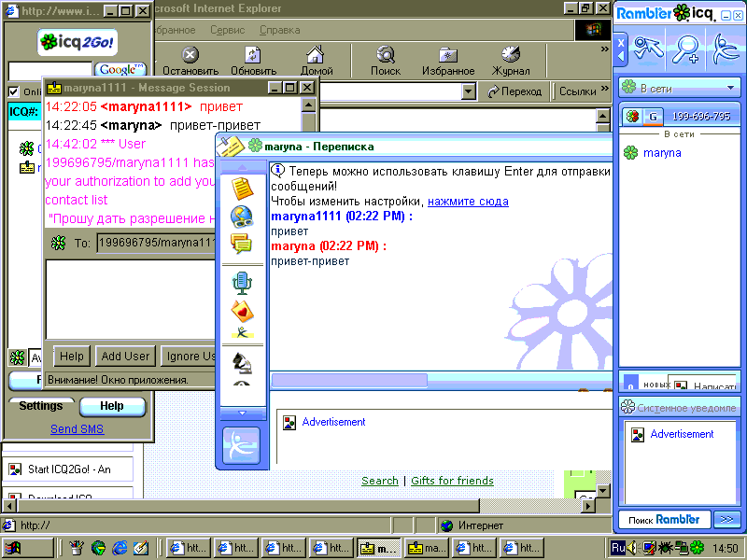Click the greeting card heart icon
The image size is (747, 560).
click(242, 312)
